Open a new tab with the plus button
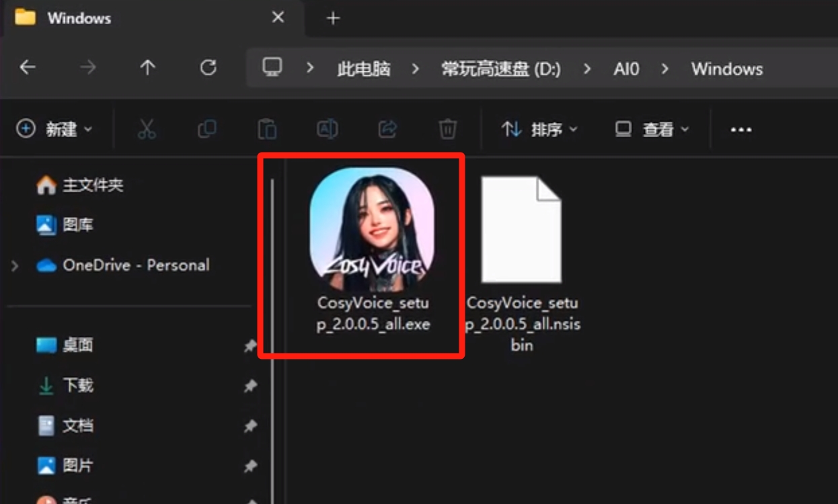The height and width of the screenshot is (504, 838). (x=332, y=18)
